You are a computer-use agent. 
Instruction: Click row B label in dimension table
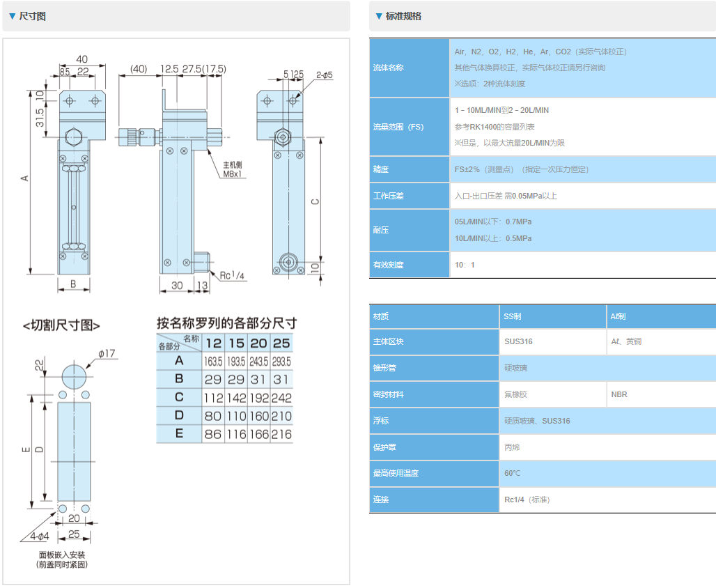tap(179, 379)
